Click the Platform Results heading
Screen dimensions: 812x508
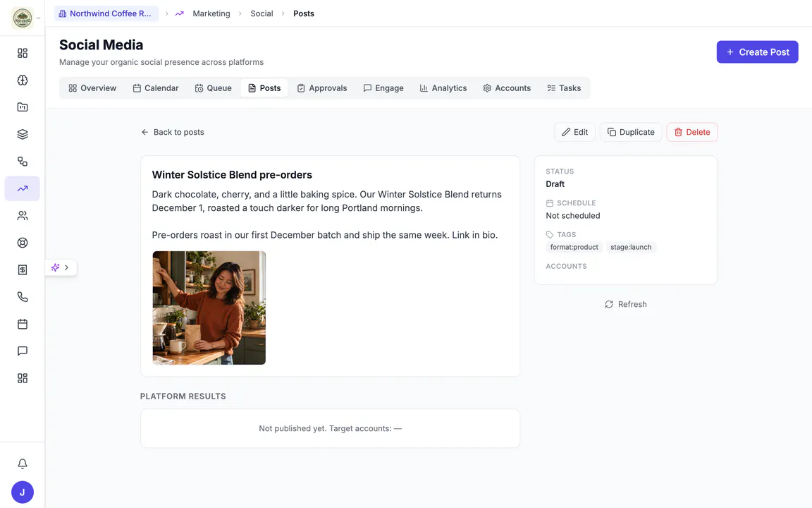pos(183,396)
